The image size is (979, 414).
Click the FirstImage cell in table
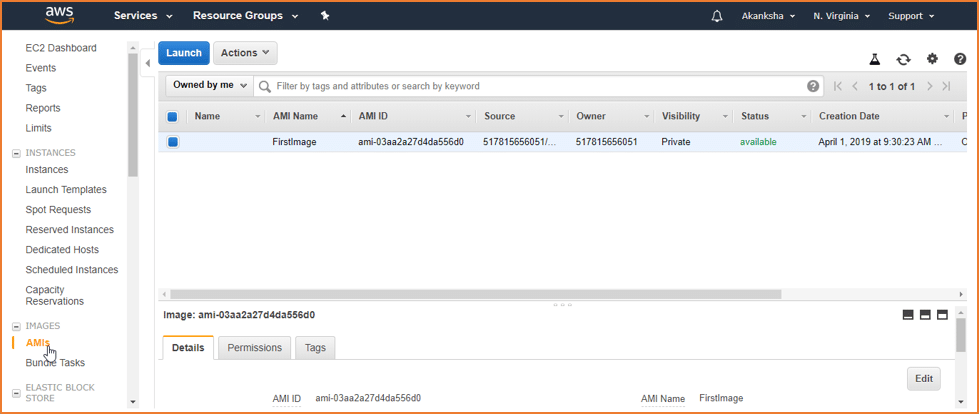(294, 142)
